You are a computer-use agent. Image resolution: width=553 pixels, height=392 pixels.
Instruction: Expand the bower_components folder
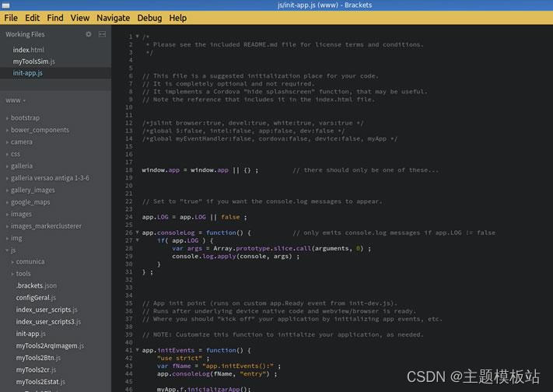click(40, 130)
